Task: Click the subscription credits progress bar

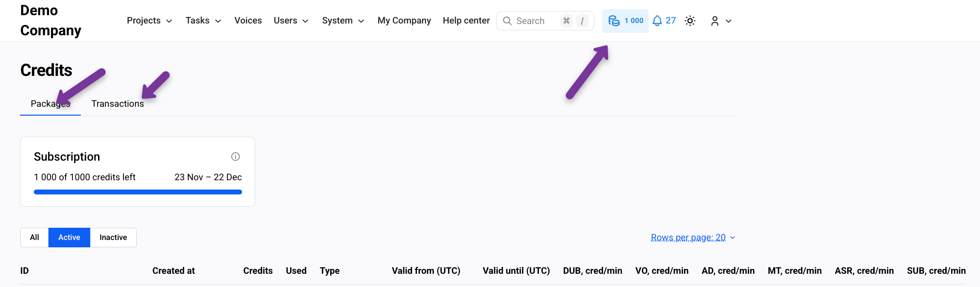Action: pyautogui.click(x=138, y=192)
